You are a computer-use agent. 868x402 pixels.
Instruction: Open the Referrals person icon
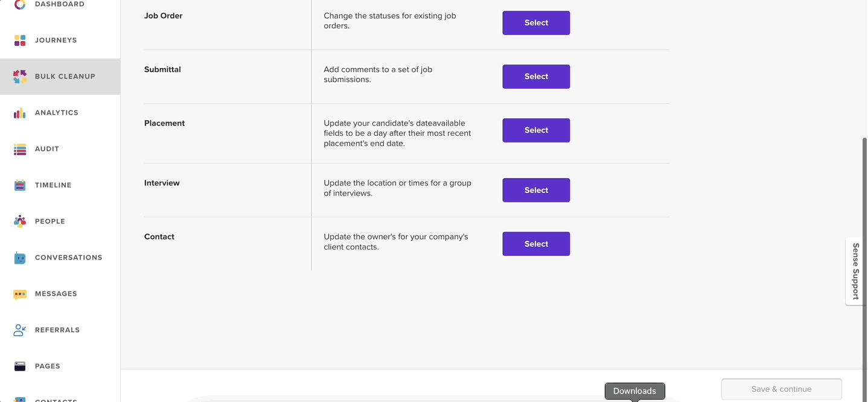point(20,330)
